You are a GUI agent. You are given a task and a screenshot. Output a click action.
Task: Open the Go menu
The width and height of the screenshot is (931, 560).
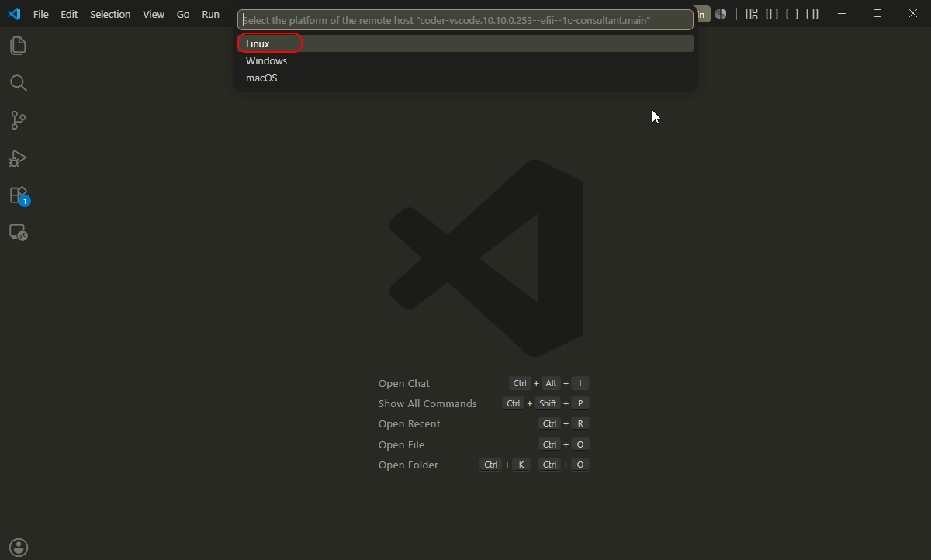(183, 14)
